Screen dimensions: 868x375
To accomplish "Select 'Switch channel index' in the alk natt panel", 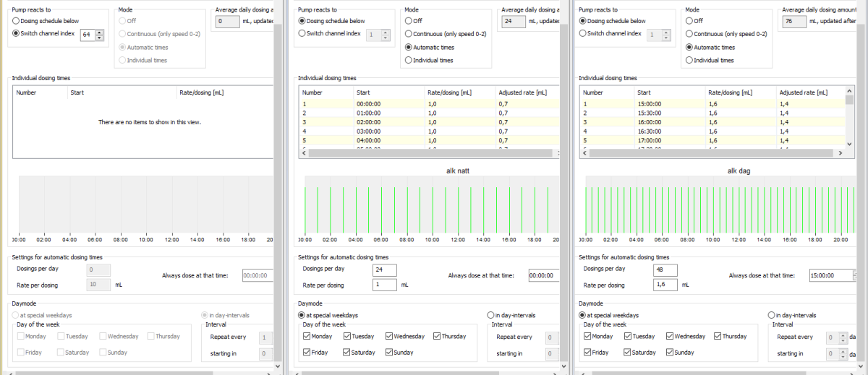I will point(303,33).
